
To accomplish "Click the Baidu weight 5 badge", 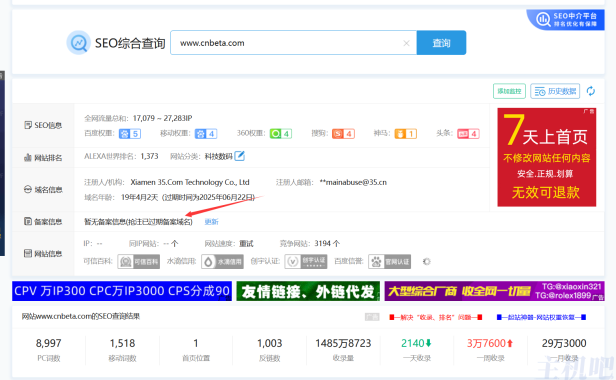I will [130, 134].
